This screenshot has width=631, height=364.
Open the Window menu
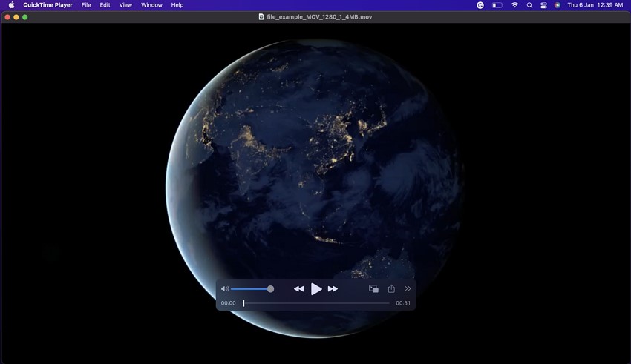coord(151,5)
